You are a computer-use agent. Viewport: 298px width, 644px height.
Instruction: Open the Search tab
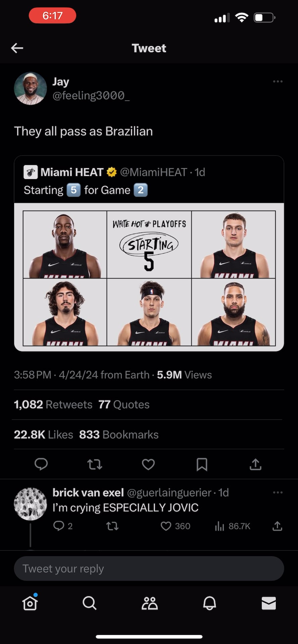[x=90, y=603]
